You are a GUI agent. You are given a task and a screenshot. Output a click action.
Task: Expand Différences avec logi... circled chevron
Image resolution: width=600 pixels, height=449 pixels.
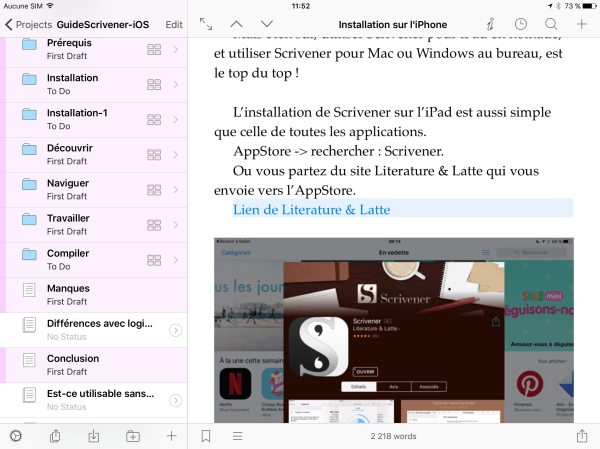coord(176,330)
